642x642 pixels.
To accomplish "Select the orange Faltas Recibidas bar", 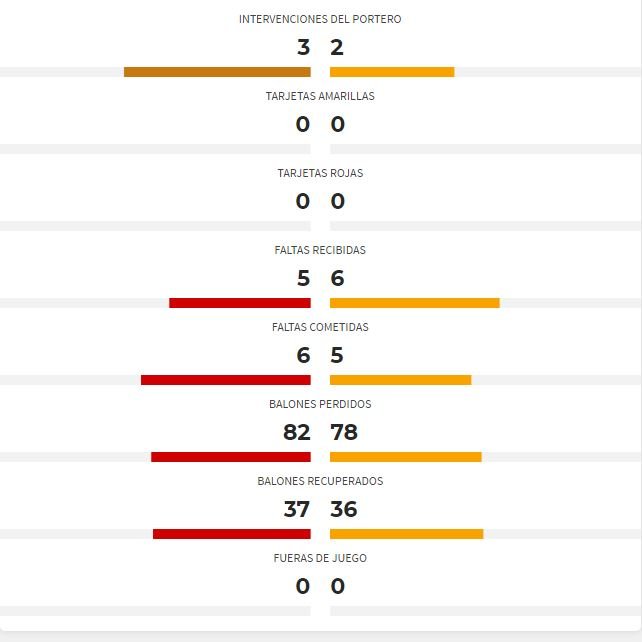I will (x=415, y=303).
